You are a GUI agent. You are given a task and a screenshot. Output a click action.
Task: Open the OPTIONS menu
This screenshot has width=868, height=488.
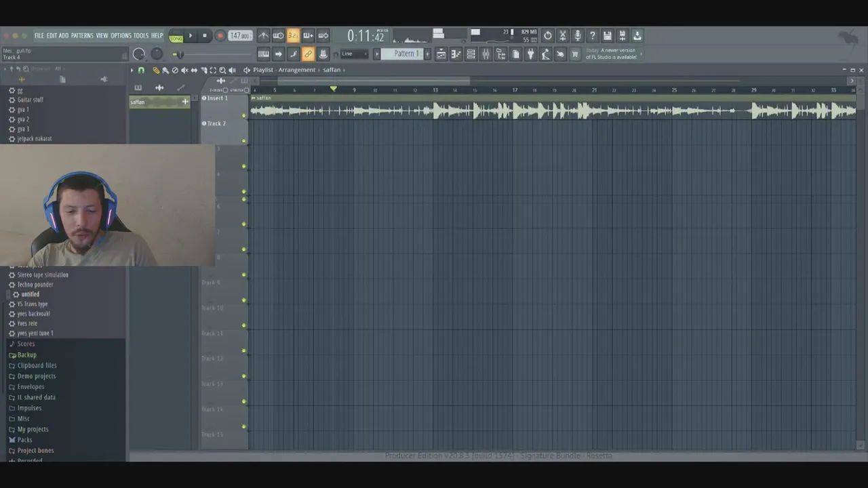point(121,35)
